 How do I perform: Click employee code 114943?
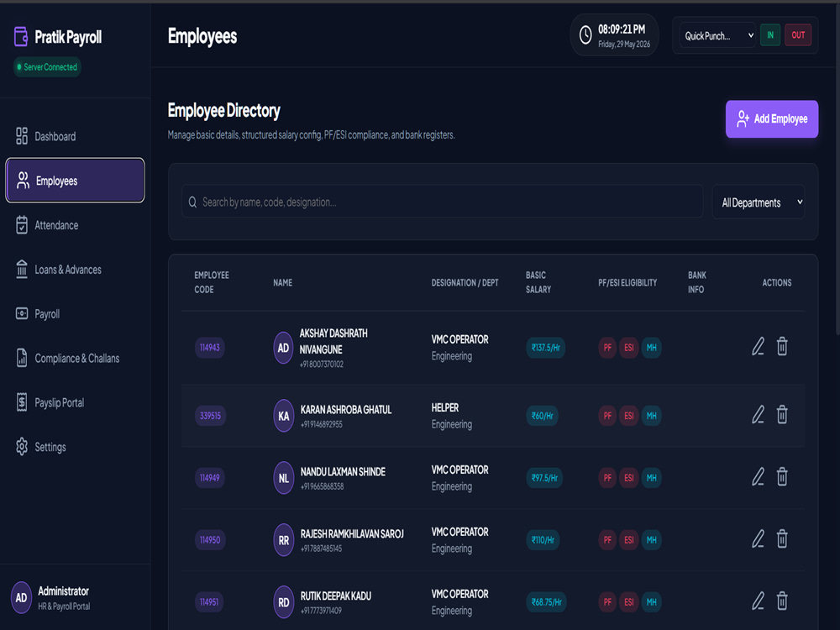209,348
